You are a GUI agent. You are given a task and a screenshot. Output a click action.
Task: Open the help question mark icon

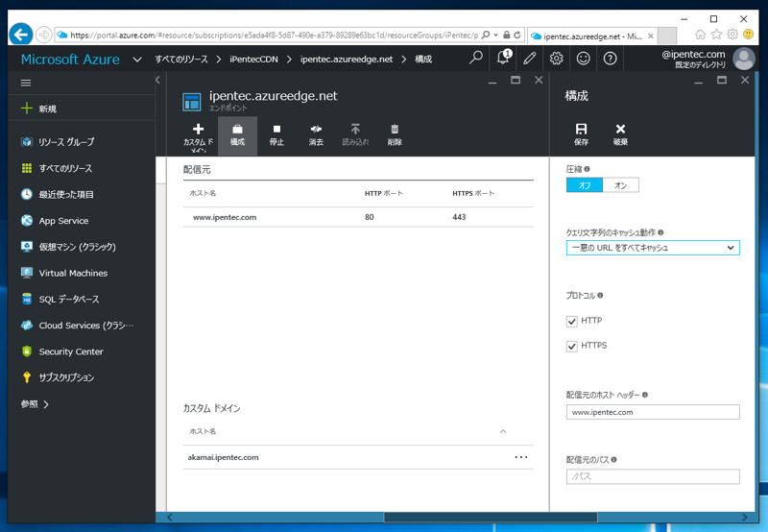610,59
